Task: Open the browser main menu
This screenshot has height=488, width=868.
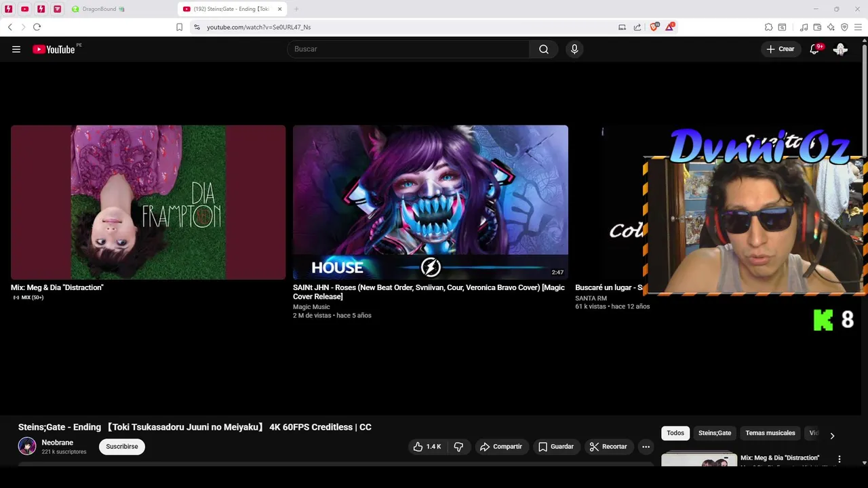Action: point(858,27)
